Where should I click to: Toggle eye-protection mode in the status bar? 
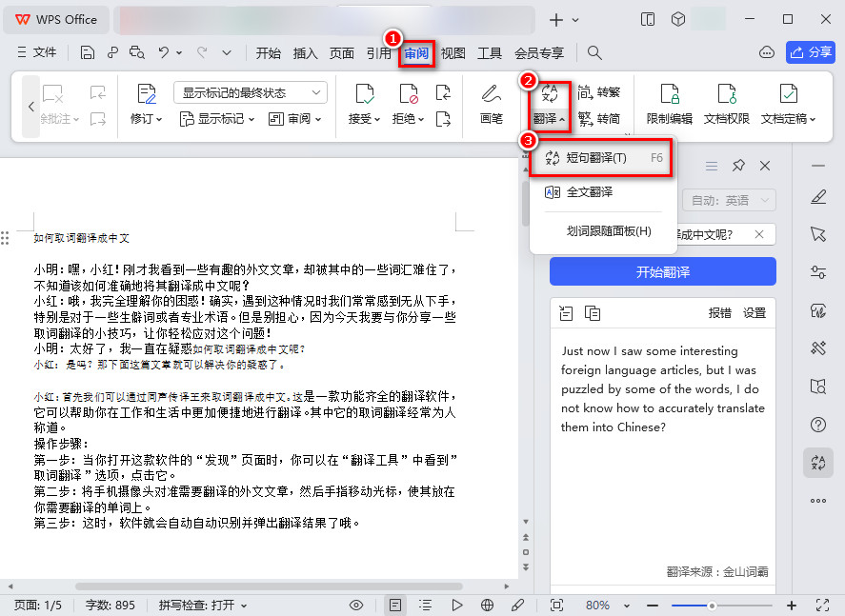[x=355, y=604]
